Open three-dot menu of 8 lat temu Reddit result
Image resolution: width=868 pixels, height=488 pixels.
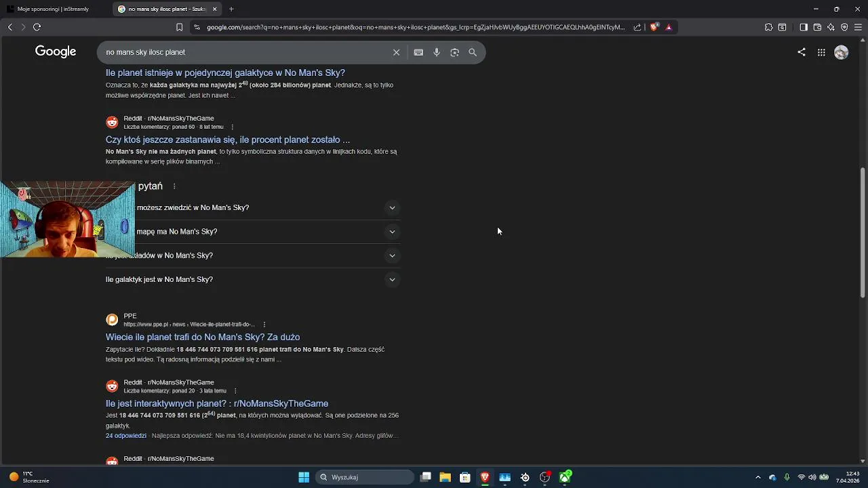coord(233,127)
